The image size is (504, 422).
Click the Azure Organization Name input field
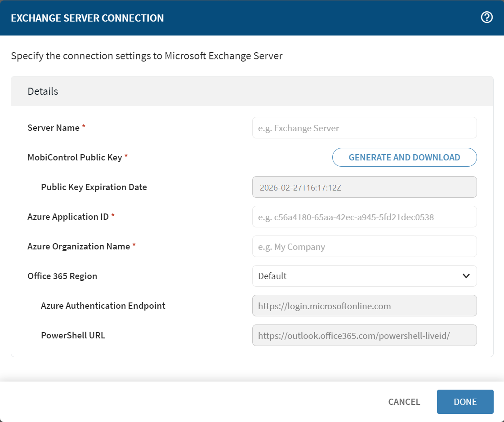364,246
